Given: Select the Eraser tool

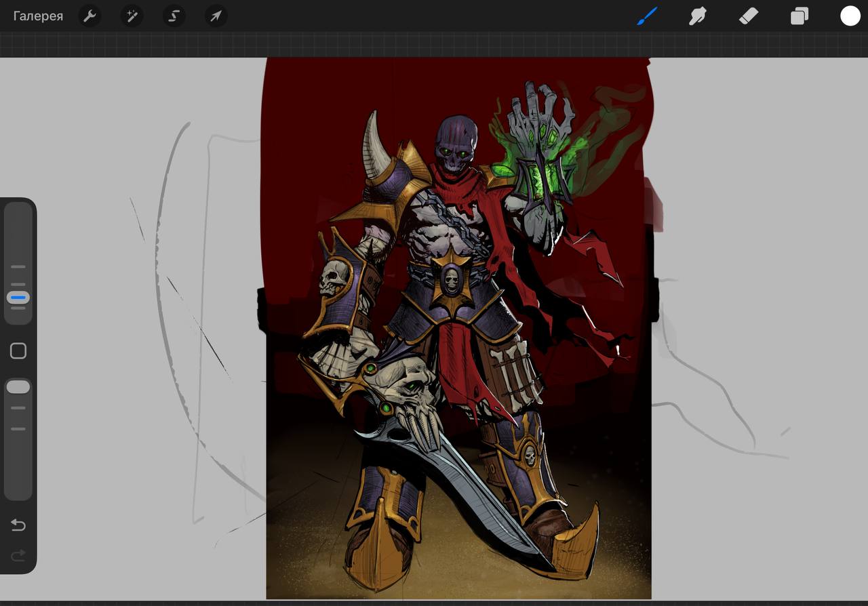Looking at the screenshot, I should coord(749,16).
